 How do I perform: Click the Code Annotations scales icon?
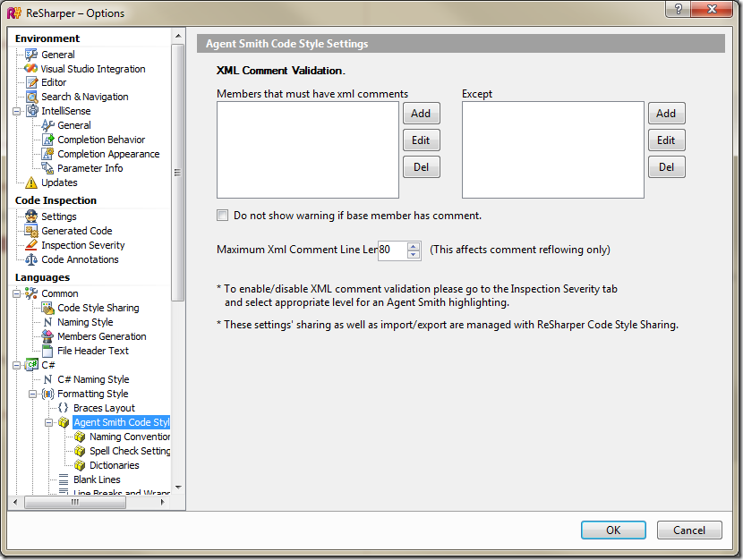tap(30, 259)
